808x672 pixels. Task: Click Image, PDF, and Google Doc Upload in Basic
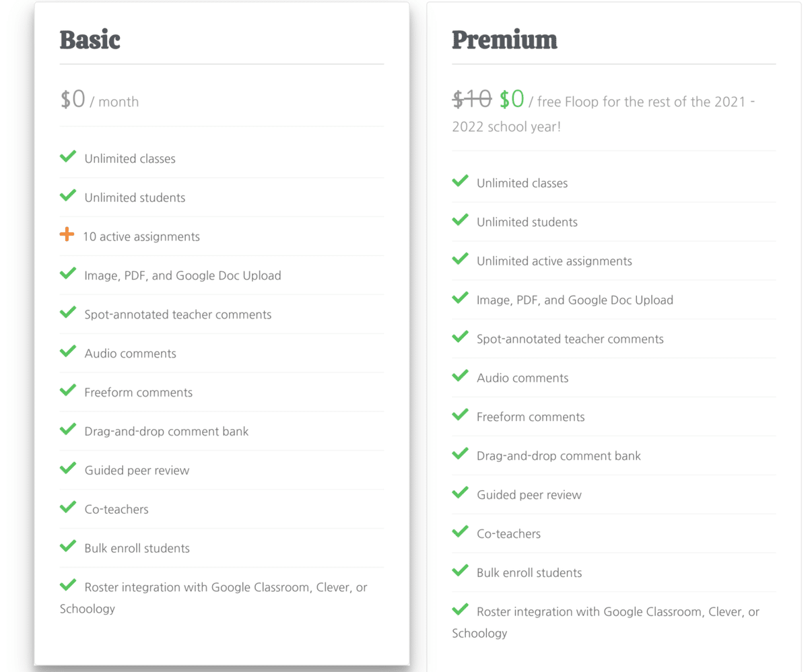182,275
